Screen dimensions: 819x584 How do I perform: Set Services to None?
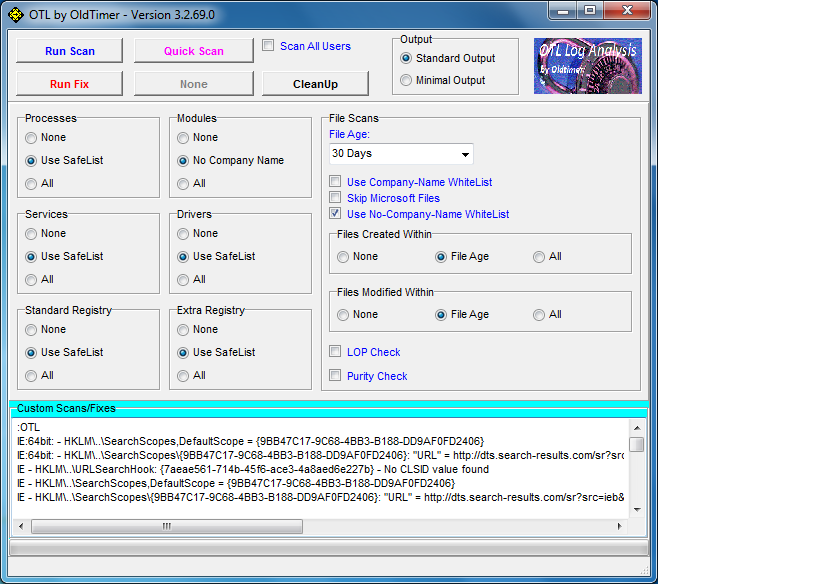31,233
